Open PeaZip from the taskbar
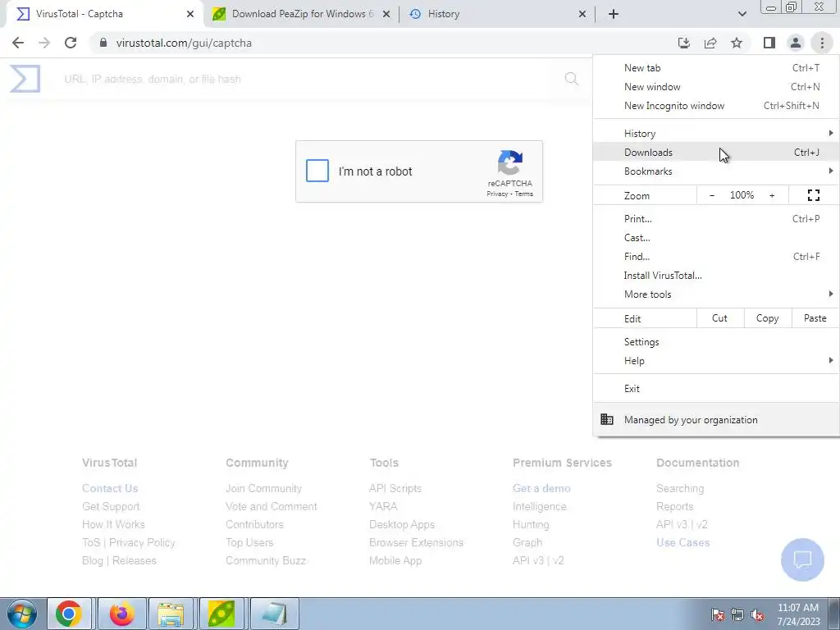 click(x=221, y=614)
